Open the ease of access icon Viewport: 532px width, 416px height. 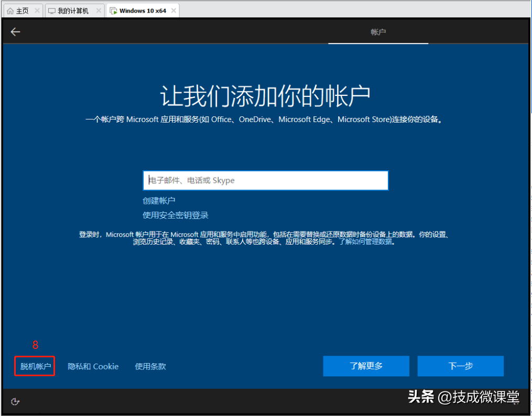click(15, 401)
